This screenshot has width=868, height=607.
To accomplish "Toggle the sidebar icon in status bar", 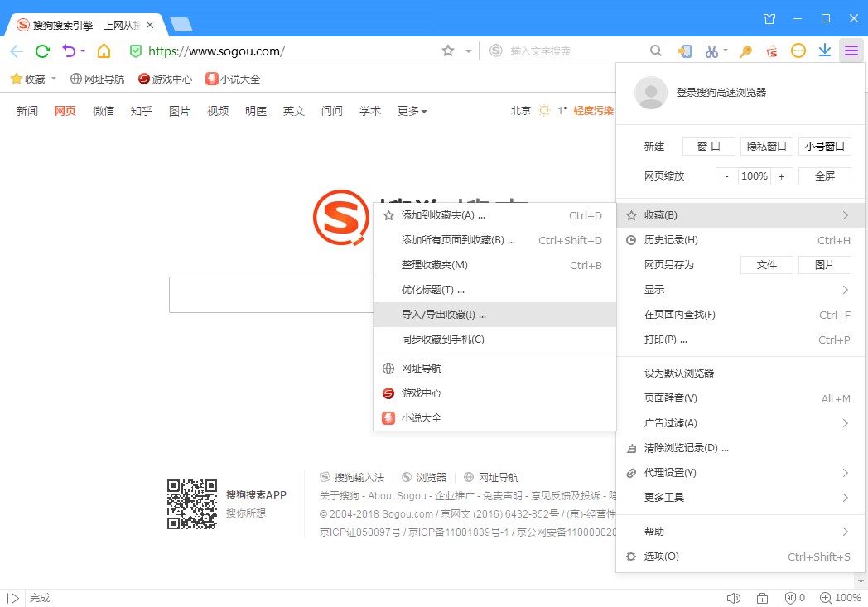I will click(13, 598).
